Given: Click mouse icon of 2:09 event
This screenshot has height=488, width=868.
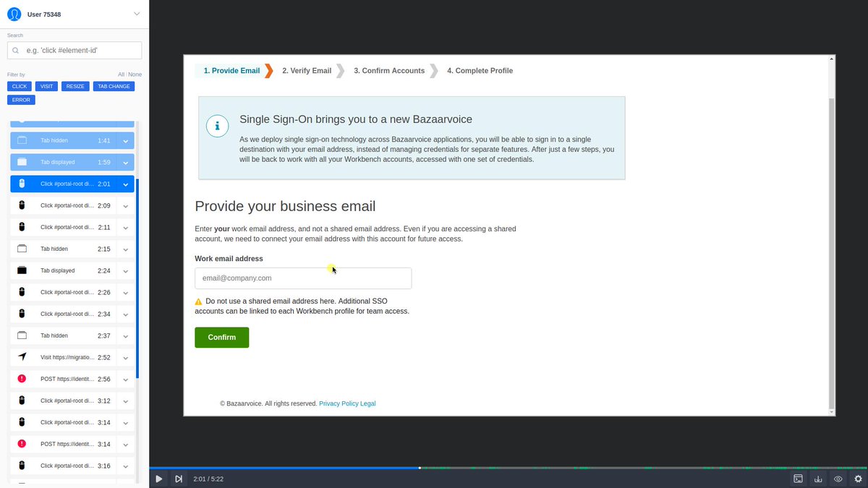Looking at the screenshot, I should tap(22, 205).
